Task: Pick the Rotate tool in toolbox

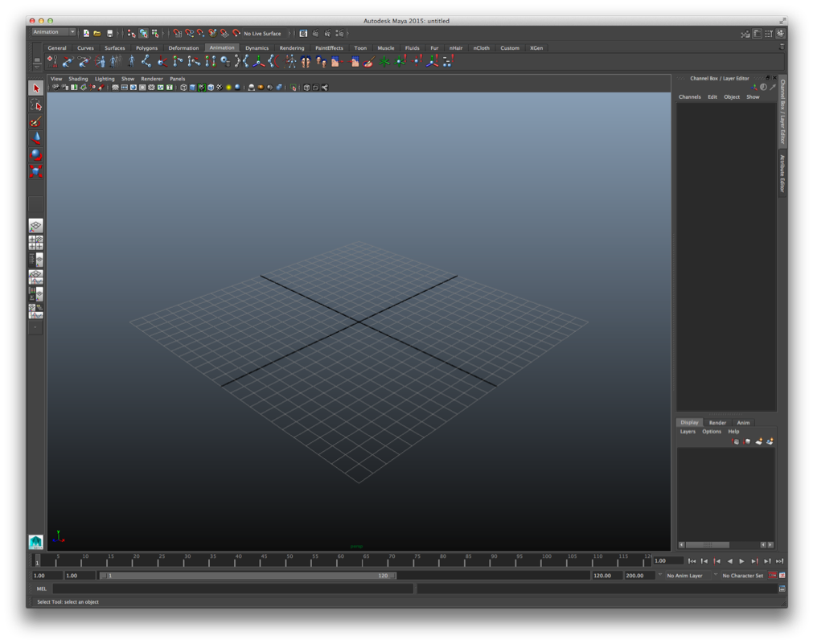Action: click(36, 154)
